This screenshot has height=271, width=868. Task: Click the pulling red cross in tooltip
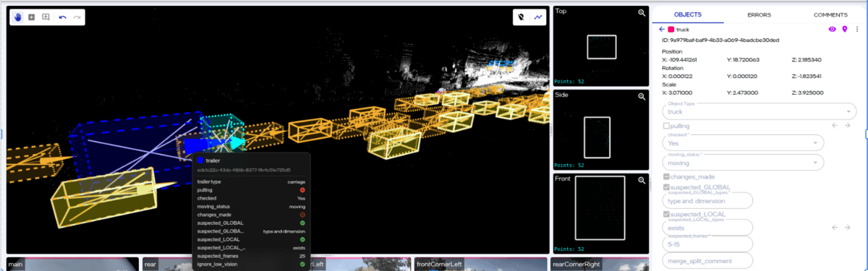(302, 190)
